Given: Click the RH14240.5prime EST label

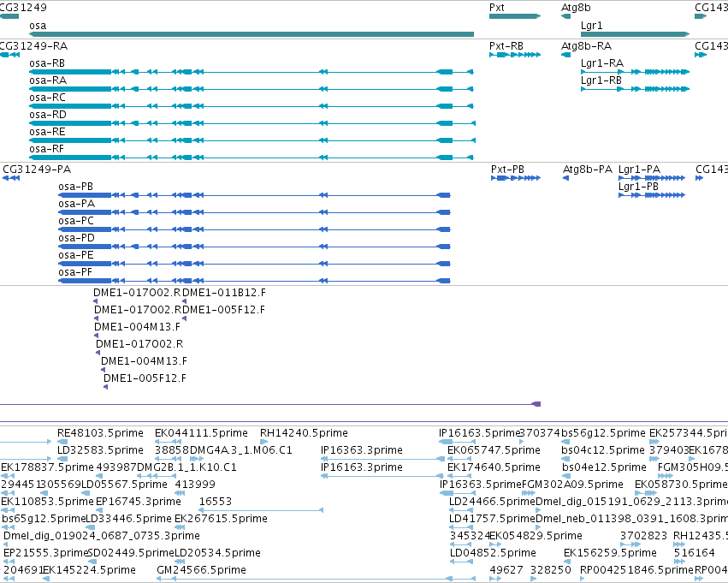Looking at the screenshot, I should 304,433.
